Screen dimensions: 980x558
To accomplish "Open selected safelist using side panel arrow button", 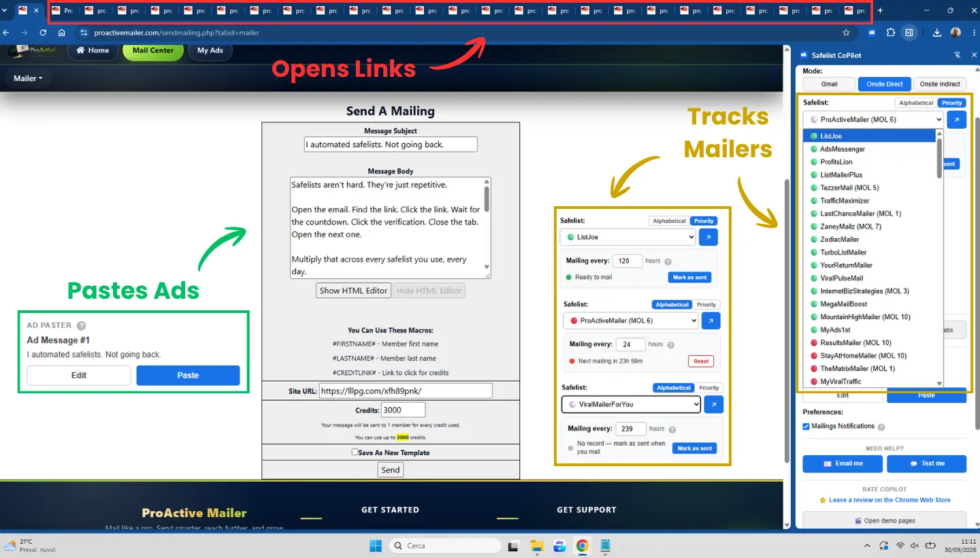I will (x=957, y=120).
